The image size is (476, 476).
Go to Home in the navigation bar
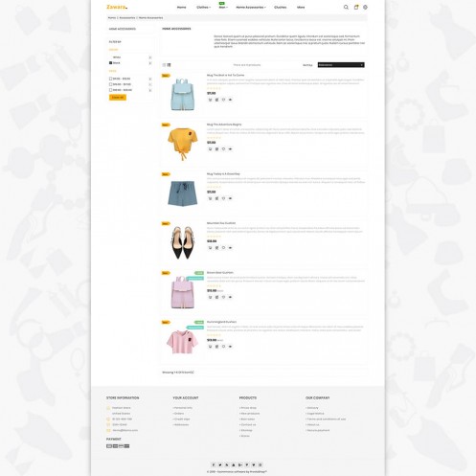coord(181,7)
